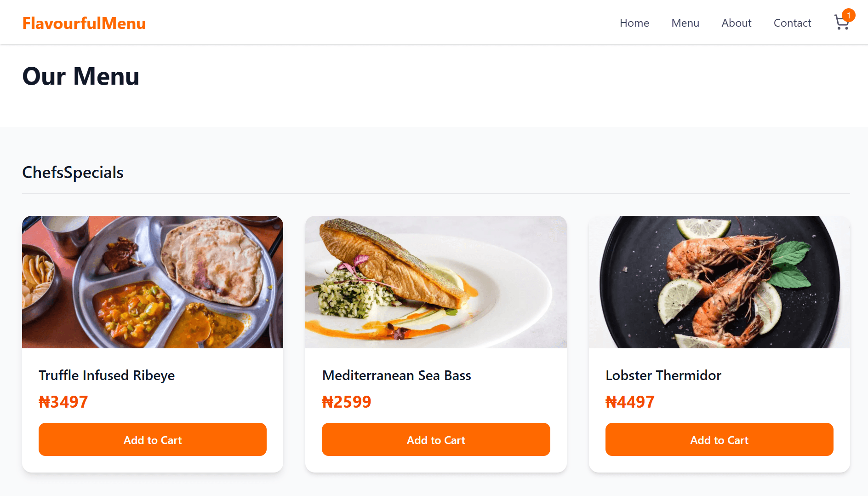Go to the Home nav link
Viewport: 868px width, 496px height.
point(634,23)
